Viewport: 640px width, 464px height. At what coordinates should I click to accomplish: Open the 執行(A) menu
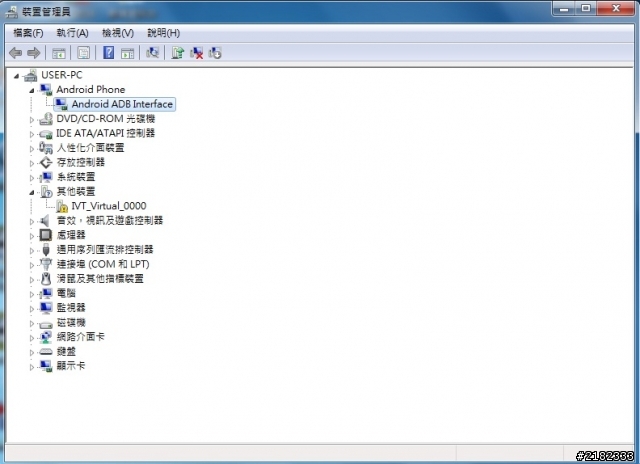coord(72,33)
